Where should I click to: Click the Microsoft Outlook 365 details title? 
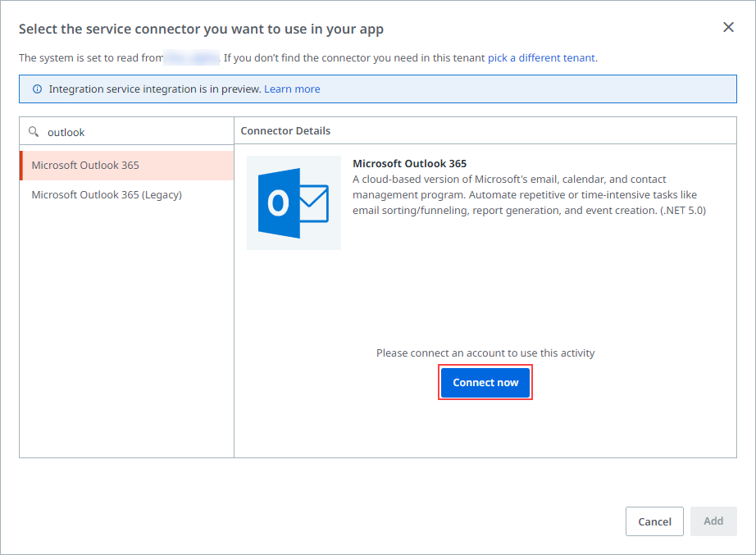(409, 163)
